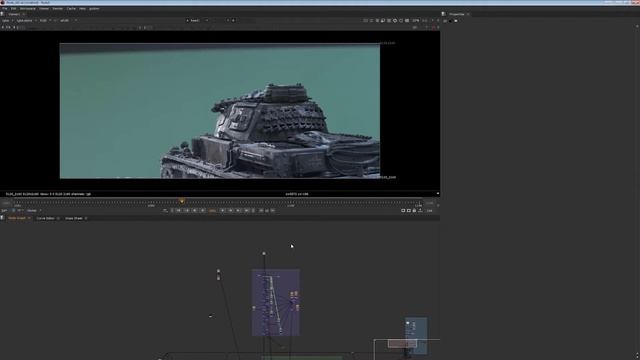
Task: Close the Curve Editor tab
Action: [58, 218]
